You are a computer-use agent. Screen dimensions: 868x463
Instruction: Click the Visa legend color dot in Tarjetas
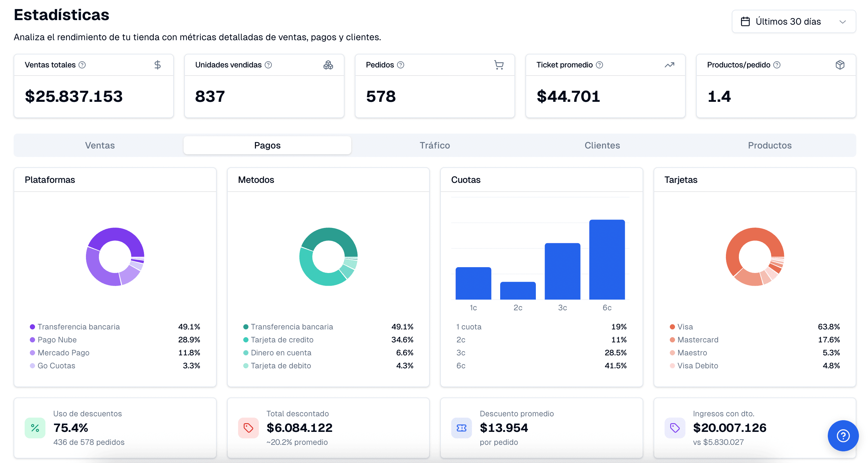(x=672, y=326)
